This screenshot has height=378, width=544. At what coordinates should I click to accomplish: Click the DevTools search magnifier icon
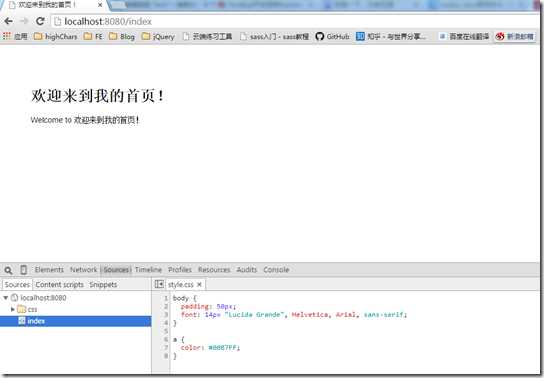click(x=8, y=270)
